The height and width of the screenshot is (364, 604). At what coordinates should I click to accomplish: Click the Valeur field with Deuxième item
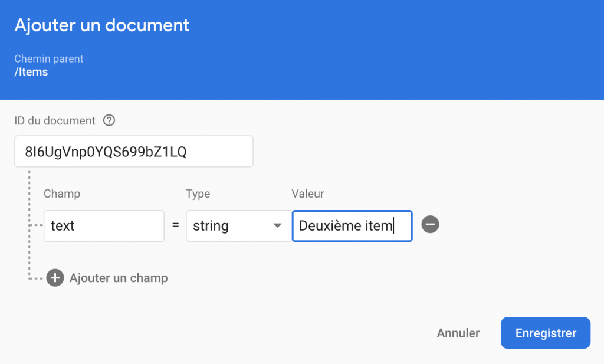(352, 226)
